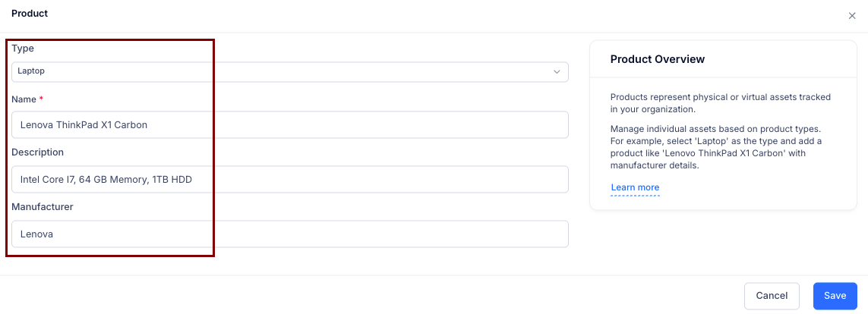Screen dimensions: 868x314
Task: Click the Manufacturer field label
Action: click(42, 206)
